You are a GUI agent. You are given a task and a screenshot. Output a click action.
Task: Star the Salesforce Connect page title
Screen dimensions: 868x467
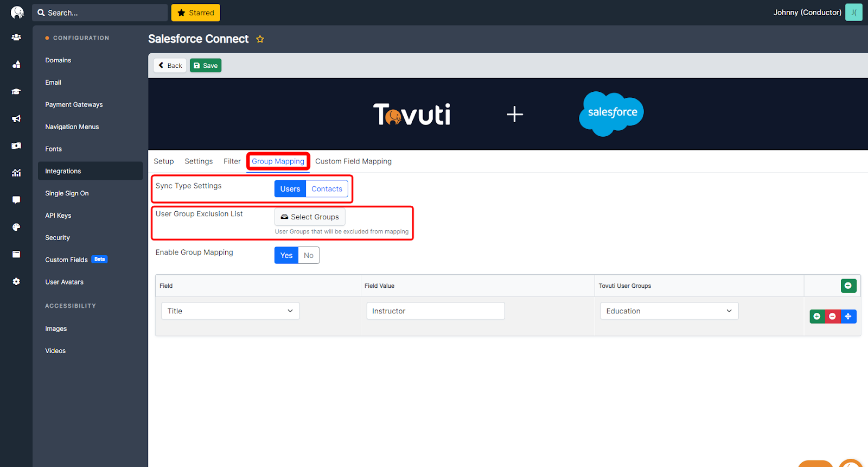pyautogui.click(x=260, y=39)
